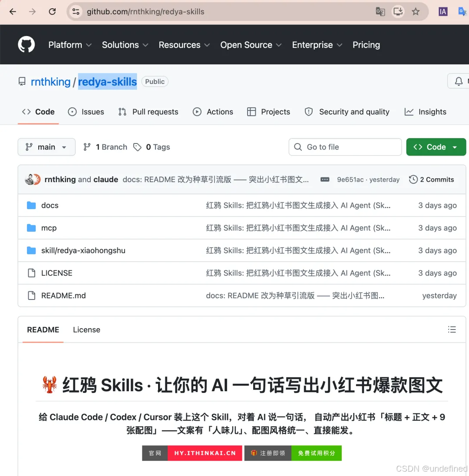The image size is (469, 476).
Task: Click the Public visibility label
Action: [x=155, y=81]
